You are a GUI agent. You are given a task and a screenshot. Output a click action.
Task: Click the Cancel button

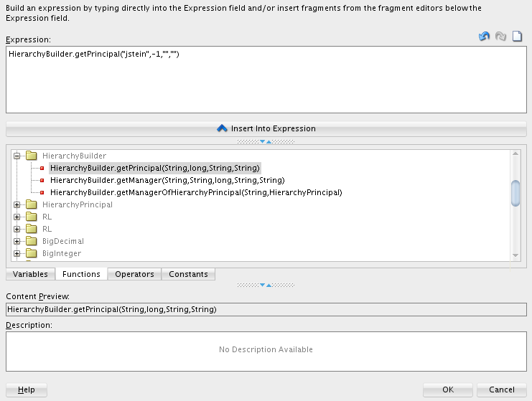[x=501, y=390]
